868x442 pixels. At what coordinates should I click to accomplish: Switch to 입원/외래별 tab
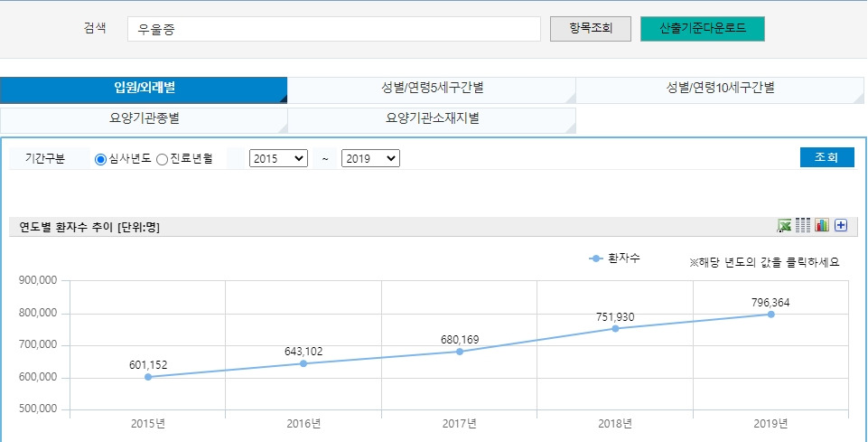(144, 90)
